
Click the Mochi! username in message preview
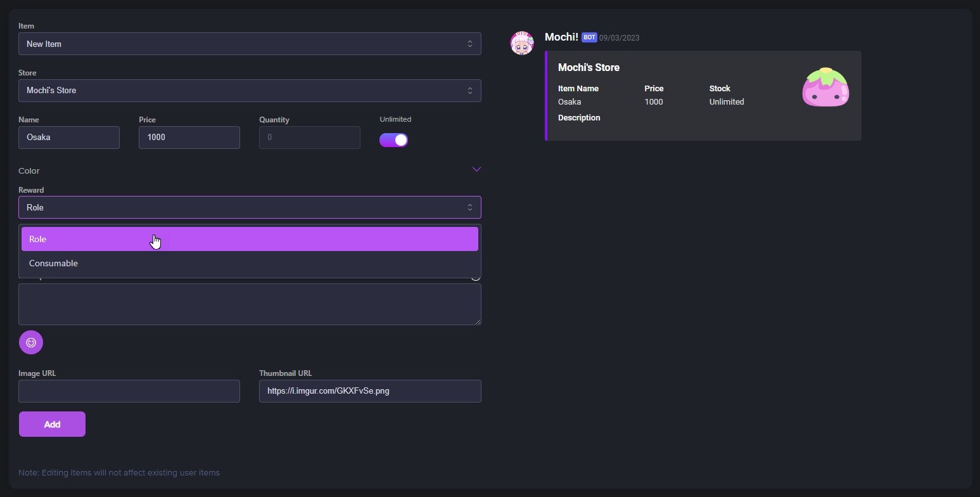tap(561, 37)
